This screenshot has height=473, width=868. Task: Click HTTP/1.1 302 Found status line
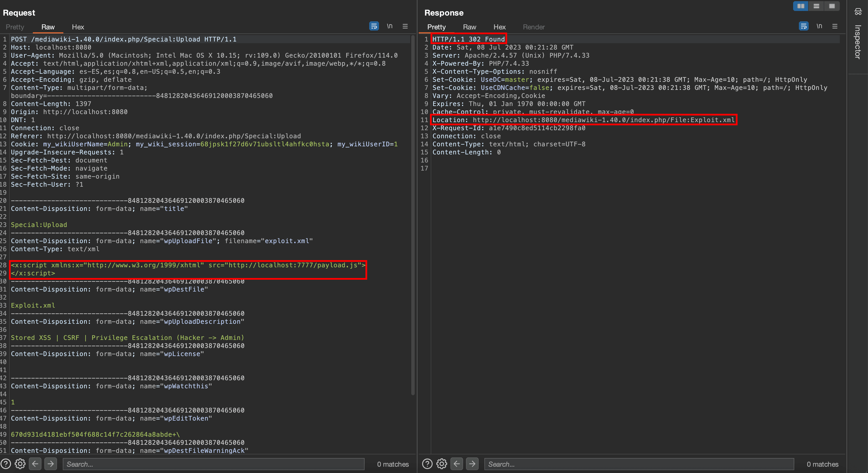pyautogui.click(x=469, y=39)
